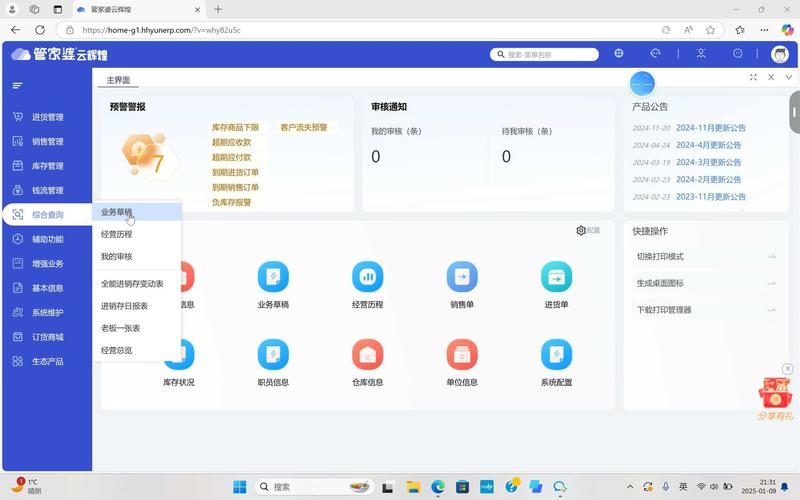Image resolution: width=800 pixels, height=500 pixels.
Task: Click the 仓库信息 shortcut icon
Action: 367,354
